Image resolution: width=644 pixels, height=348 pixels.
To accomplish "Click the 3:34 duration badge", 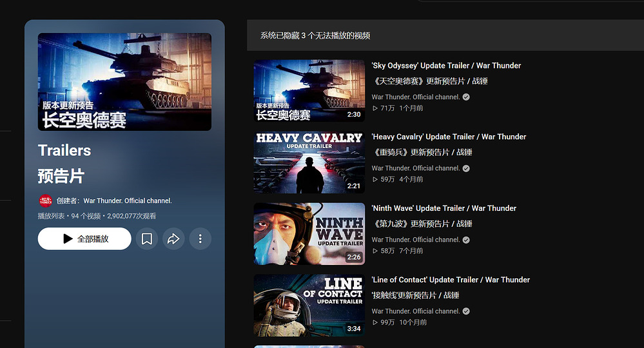I will [354, 329].
